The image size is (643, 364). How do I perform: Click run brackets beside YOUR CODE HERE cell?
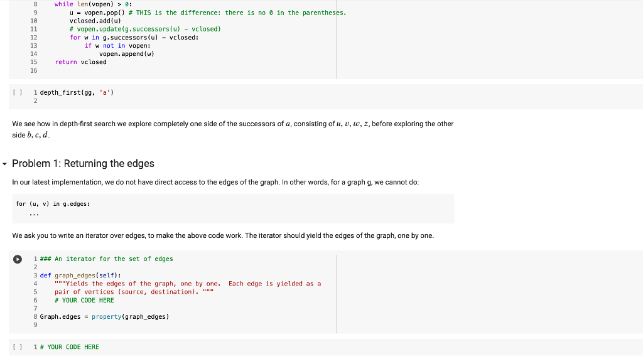pyautogui.click(x=17, y=347)
